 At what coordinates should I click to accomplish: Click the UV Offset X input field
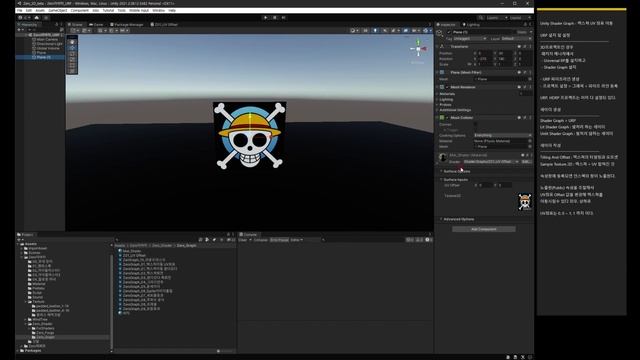click(485, 185)
